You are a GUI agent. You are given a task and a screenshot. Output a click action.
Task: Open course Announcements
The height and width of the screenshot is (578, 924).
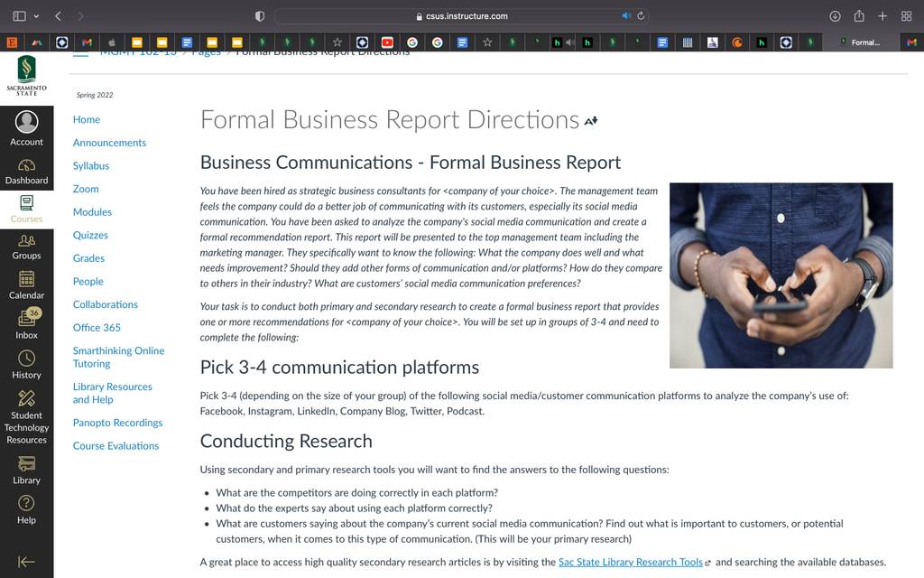pyautogui.click(x=109, y=142)
